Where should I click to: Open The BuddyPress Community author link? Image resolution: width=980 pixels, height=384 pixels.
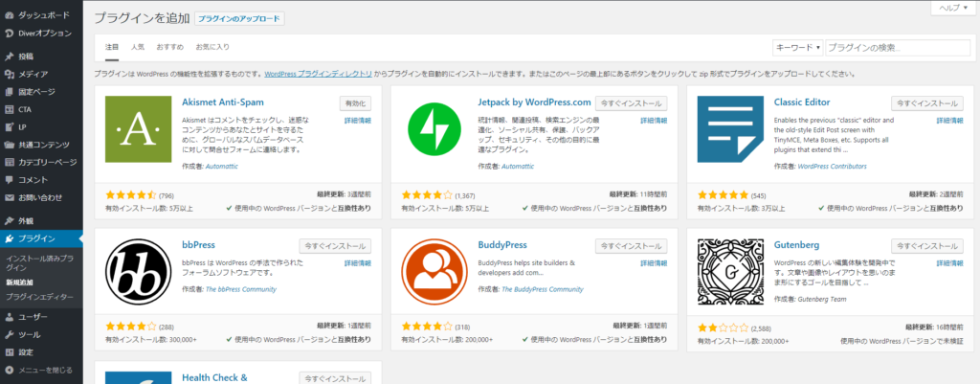coord(543,289)
